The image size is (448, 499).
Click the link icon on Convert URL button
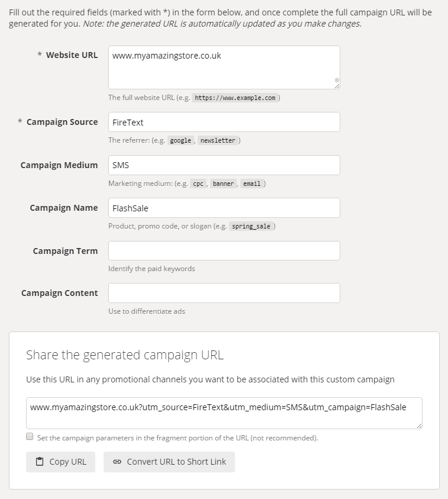(x=117, y=462)
